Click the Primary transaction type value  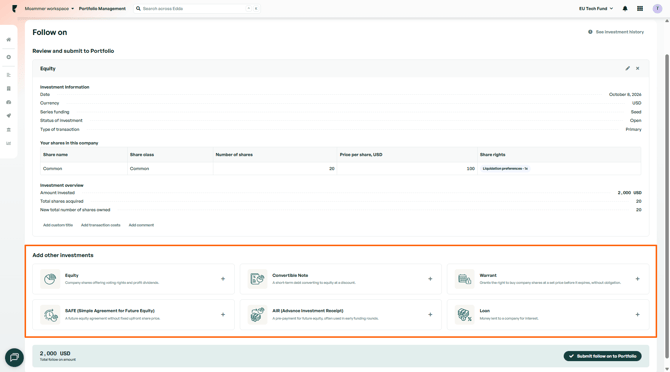pyautogui.click(x=634, y=129)
